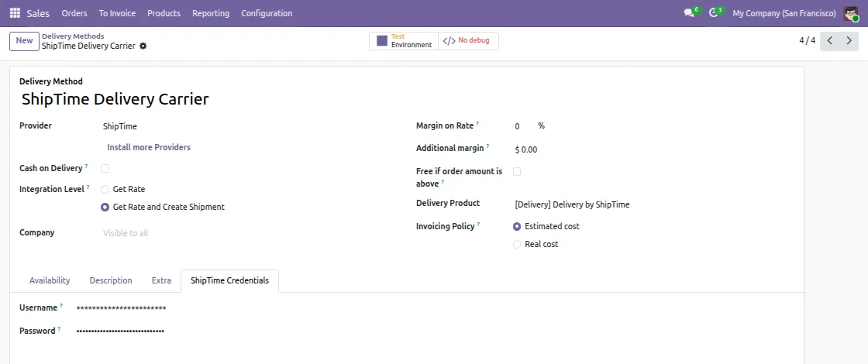
Task: Open the Products menu
Action: point(164,13)
